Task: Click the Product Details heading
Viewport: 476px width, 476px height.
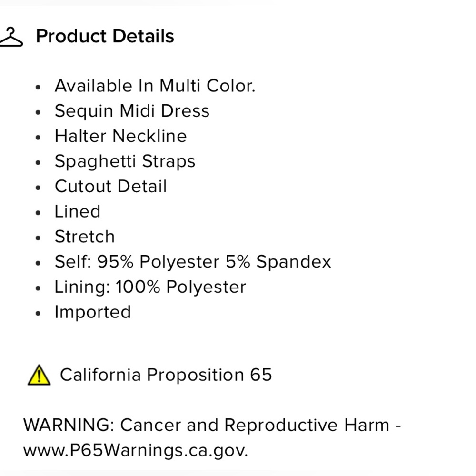Action: (105, 36)
